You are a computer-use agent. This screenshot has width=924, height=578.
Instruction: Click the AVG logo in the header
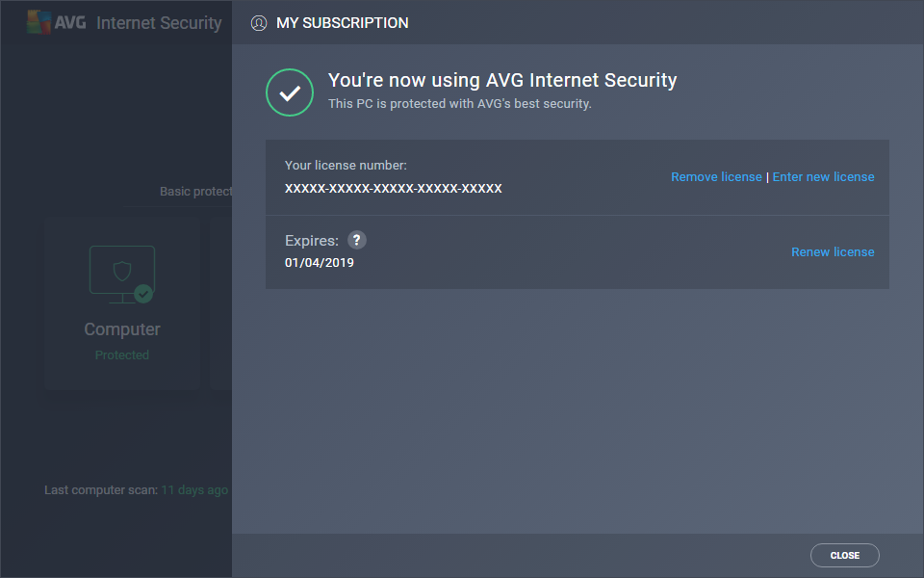pos(57,22)
